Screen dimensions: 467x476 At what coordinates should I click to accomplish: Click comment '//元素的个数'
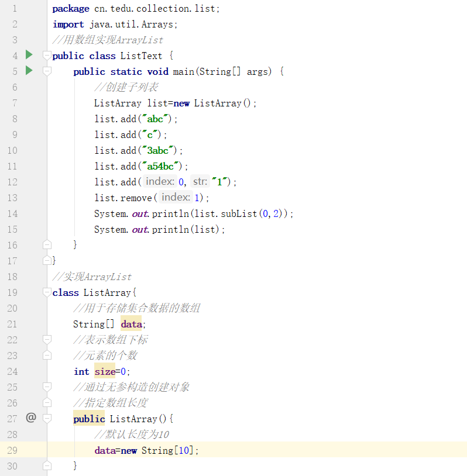pos(105,356)
